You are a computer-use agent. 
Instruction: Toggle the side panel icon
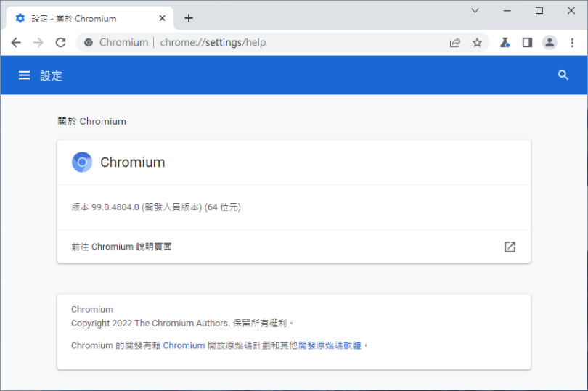pyautogui.click(x=527, y=42)
